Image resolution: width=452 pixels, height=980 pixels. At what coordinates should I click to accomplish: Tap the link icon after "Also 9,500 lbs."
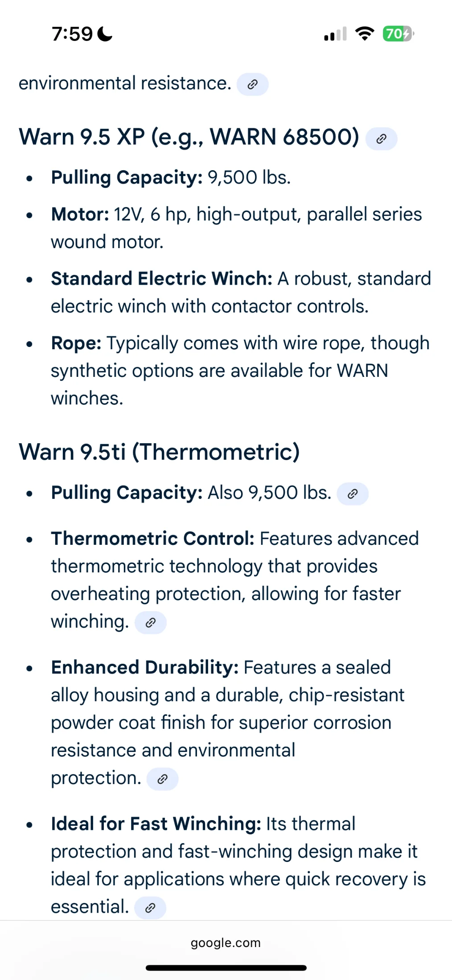[x=353, y=494]
